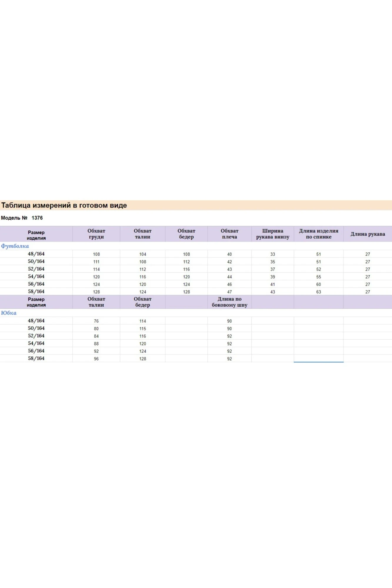This screenshot has width=392, height=588.
Task: Select side seam length 92 in Юбка 58/164 row
Action: (229, 359)
